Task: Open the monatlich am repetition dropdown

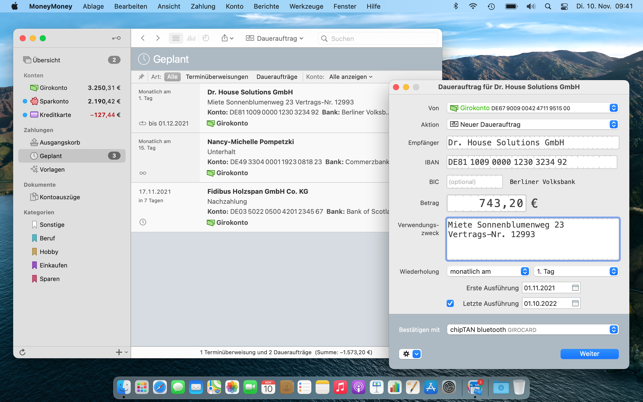Action: 488,271
